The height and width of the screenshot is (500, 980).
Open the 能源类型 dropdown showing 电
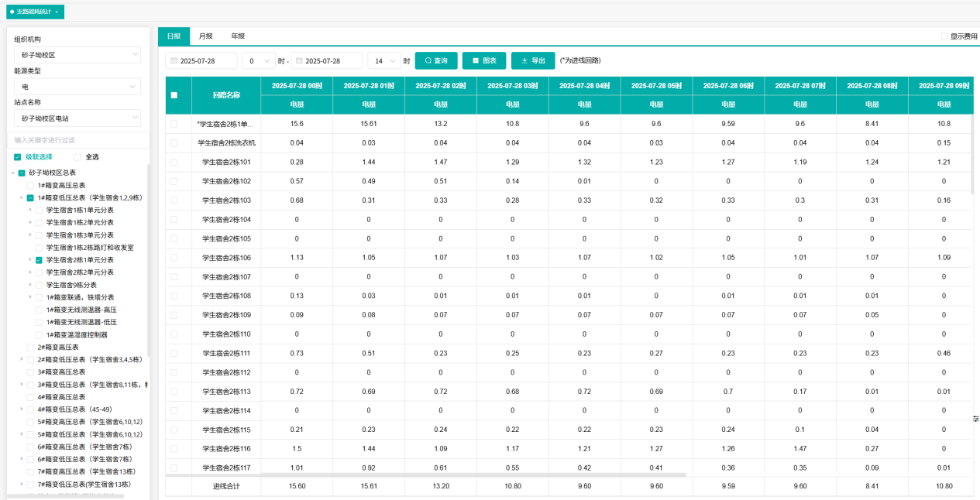[77, 87]
